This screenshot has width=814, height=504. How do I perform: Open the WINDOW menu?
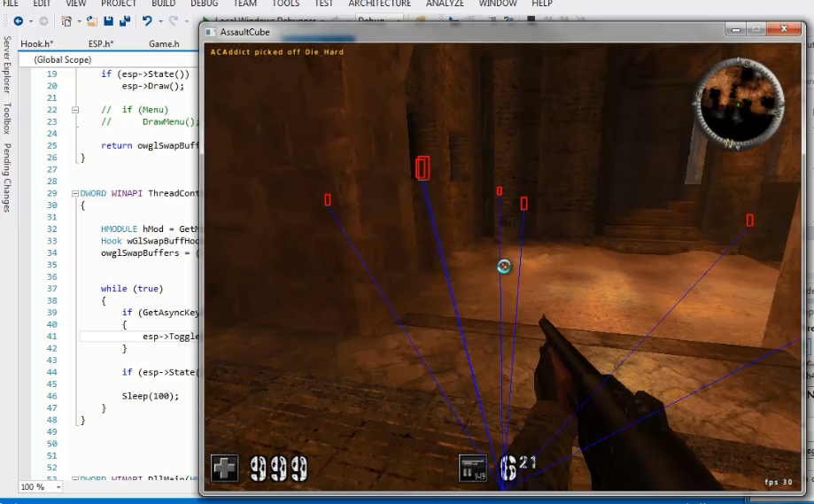click(x=498, y=4)
